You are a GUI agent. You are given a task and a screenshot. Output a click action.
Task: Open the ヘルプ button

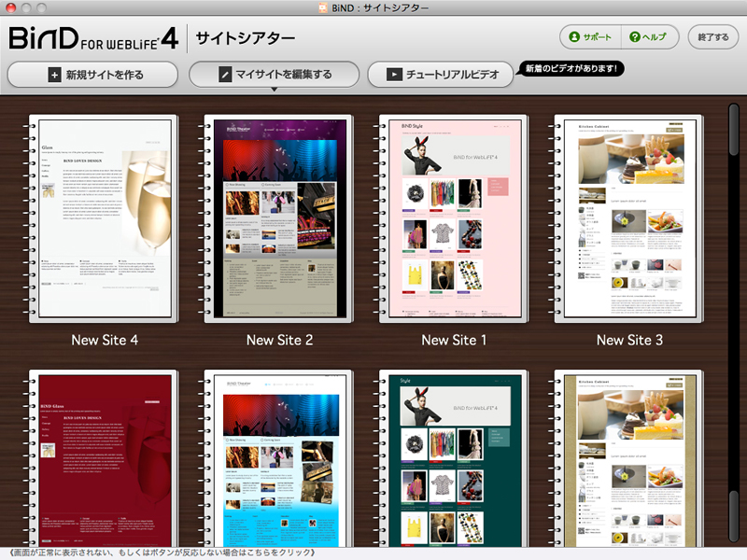point(648,37)
